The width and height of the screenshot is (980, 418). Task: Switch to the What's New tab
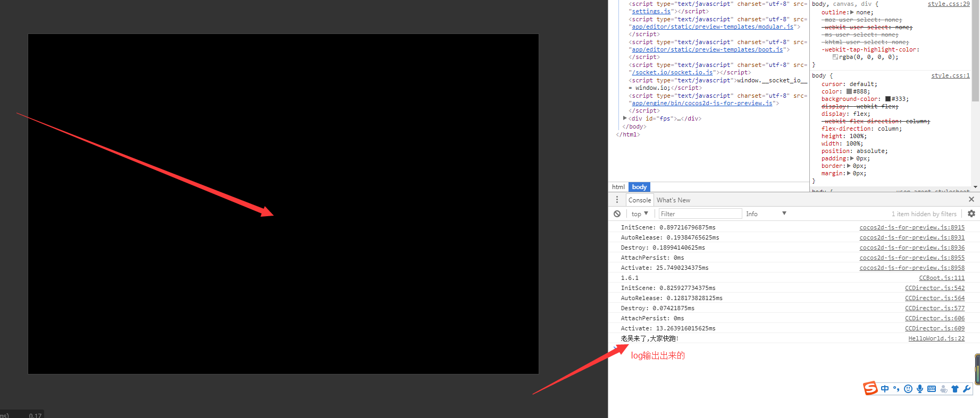(x=673, y=200)
